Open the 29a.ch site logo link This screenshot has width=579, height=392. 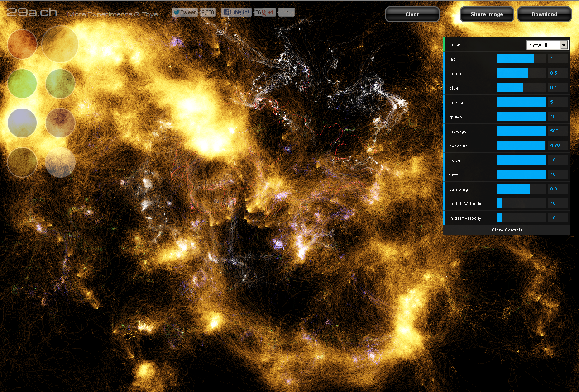32,13
